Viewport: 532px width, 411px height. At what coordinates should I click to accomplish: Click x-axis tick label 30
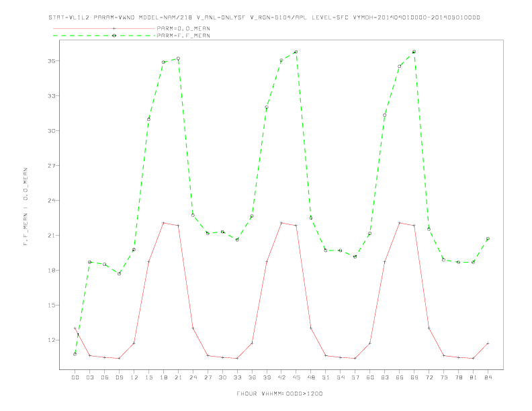click(x=222, y=377)
